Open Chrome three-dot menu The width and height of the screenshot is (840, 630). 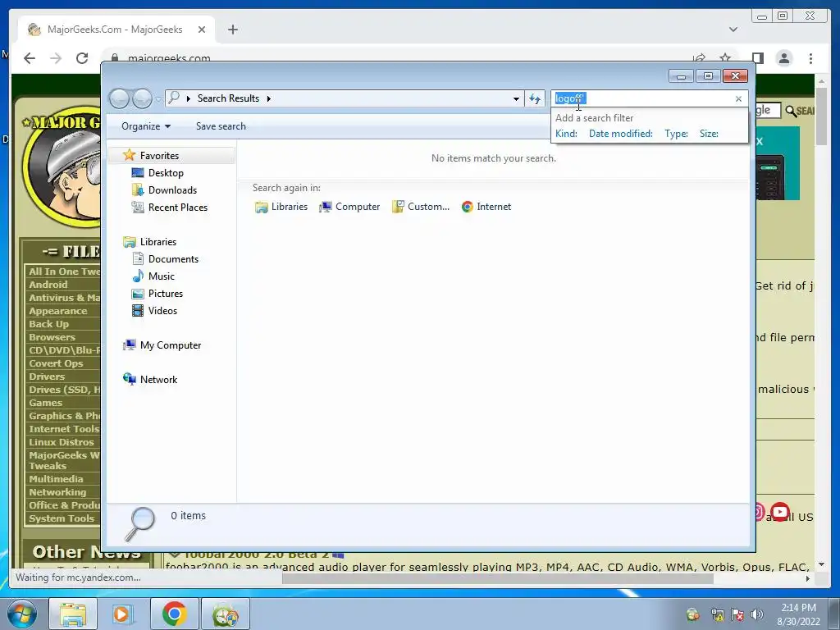pos(811,58)
